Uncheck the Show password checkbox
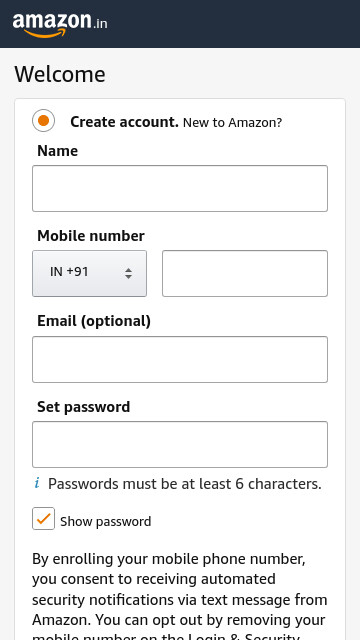 [x=43, y=518]
